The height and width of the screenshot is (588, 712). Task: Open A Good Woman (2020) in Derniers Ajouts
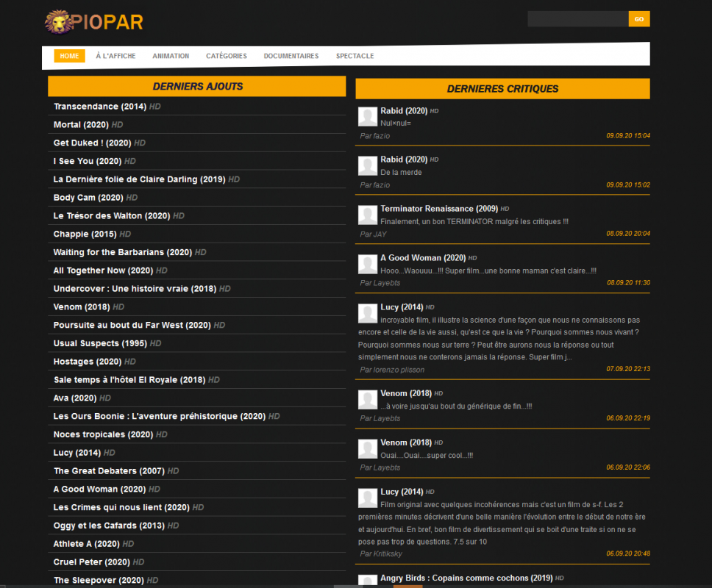click(x=99, y=489)
